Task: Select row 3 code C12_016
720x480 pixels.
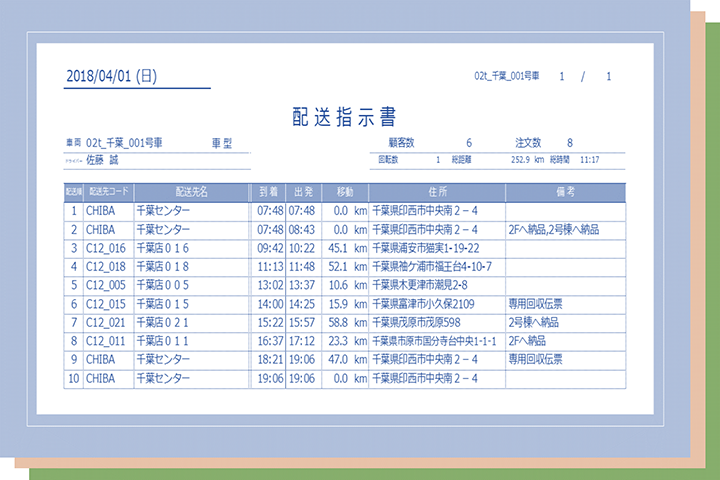Action: (106, 248)
